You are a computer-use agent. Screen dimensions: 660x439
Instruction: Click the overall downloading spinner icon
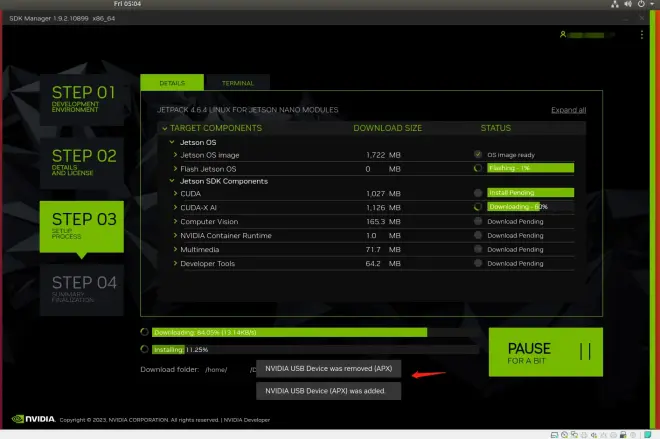[144, 332]
